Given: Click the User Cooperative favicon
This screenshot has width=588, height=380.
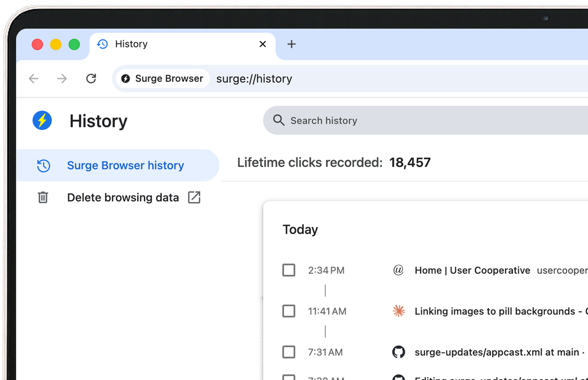Looking at the screenshot, I should [x=398, y=270].
